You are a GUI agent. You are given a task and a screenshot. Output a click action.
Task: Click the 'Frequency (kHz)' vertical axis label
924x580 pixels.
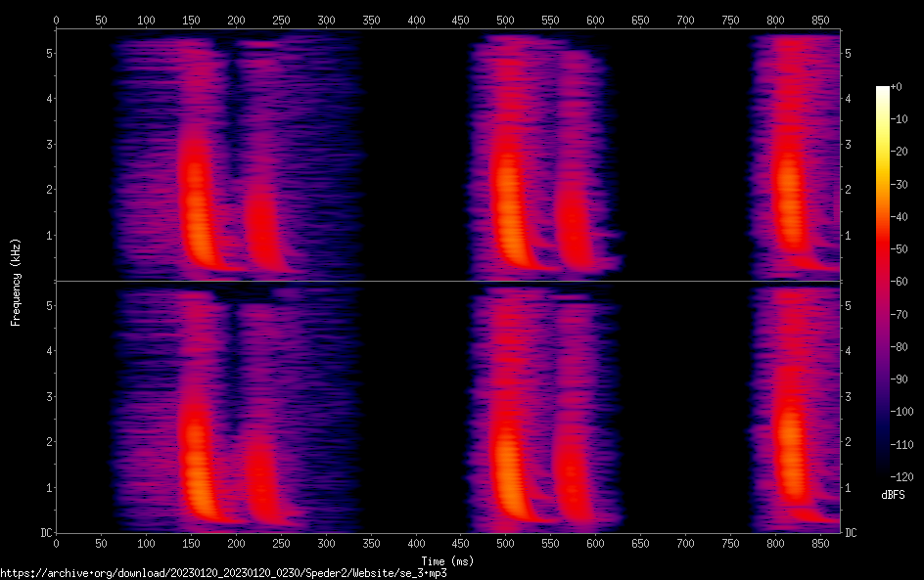coord(16,282)
